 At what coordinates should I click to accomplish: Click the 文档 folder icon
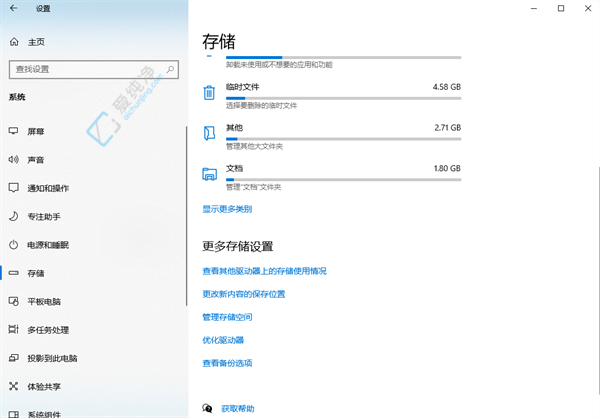tap(209, 174)
